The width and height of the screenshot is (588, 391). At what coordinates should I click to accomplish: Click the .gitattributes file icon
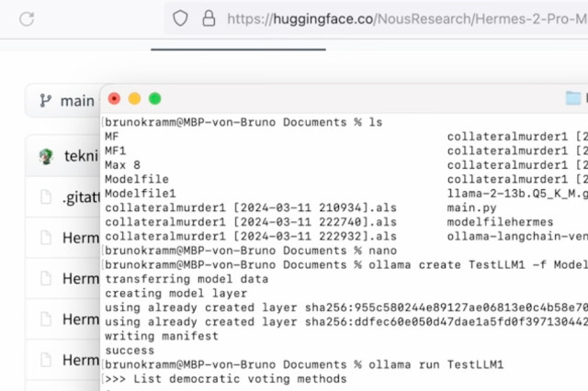(46, 196)
